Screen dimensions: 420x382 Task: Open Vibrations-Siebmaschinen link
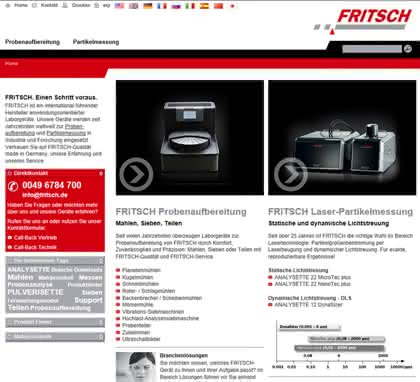click(153, 312)
